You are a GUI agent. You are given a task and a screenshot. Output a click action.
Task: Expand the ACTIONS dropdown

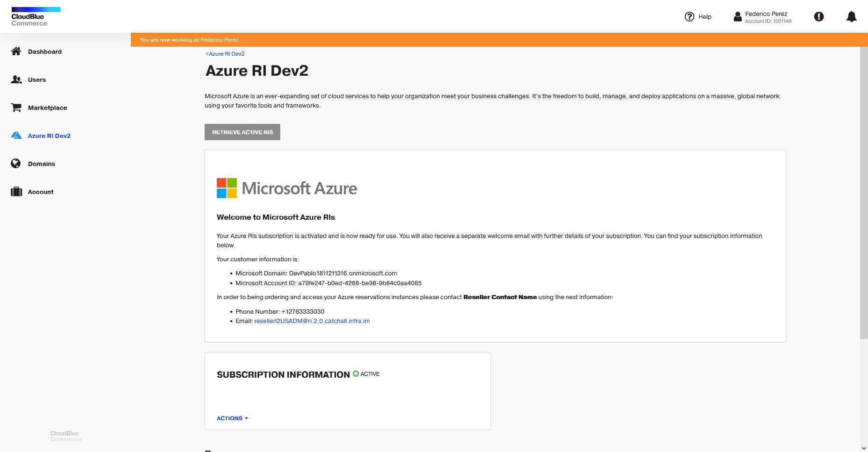[x=232, y=418]
